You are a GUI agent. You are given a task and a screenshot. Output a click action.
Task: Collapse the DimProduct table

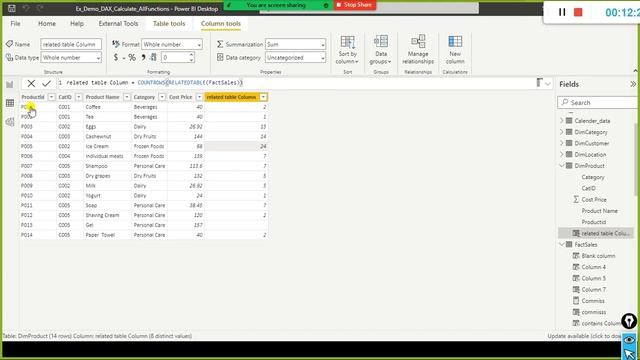click(x=562, y=166)
